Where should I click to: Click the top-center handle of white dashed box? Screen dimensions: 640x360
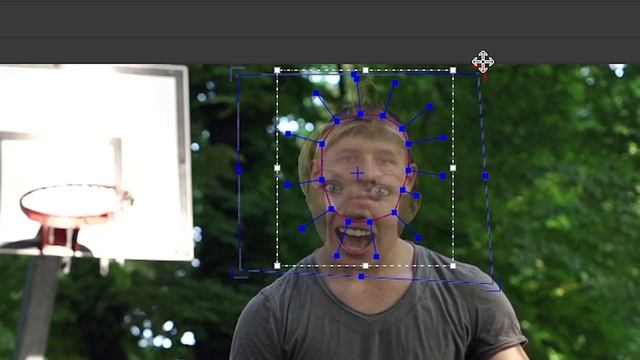(365, 70)
